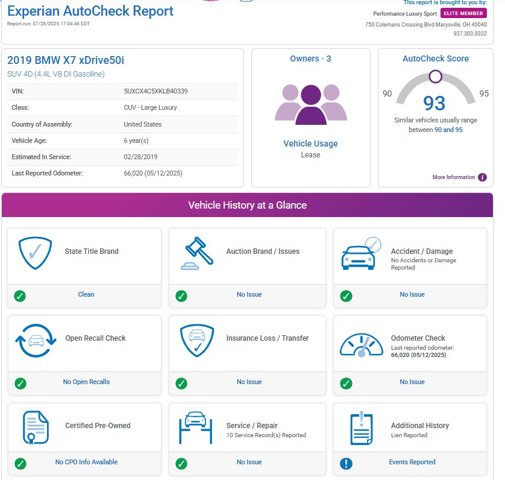Click the Experian AutoCheck Report title
505x480 pixels.
coord(90,11)
